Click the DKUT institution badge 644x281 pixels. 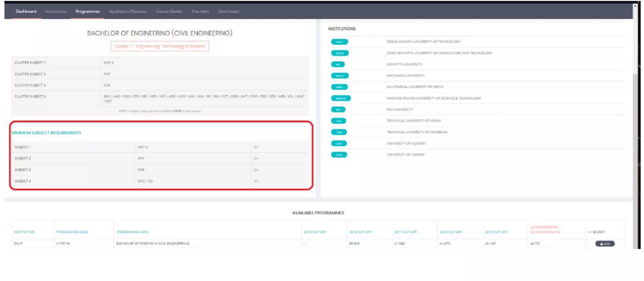[339, 42]
